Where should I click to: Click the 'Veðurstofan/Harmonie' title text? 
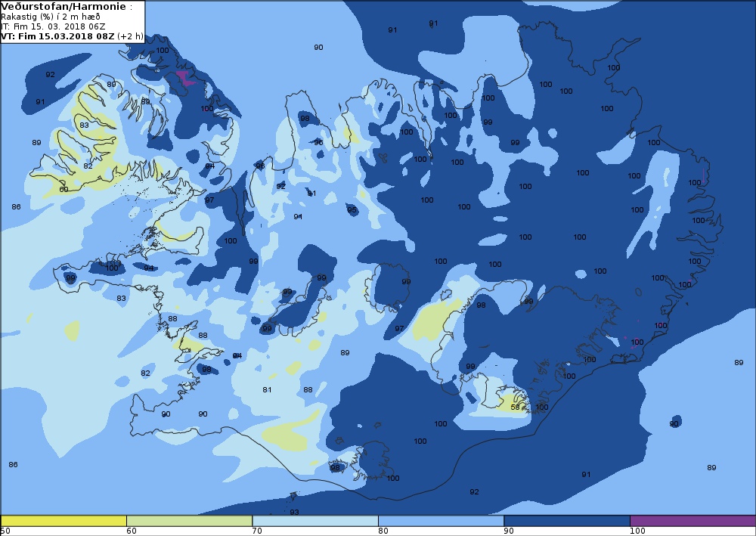tap(64, 7)
